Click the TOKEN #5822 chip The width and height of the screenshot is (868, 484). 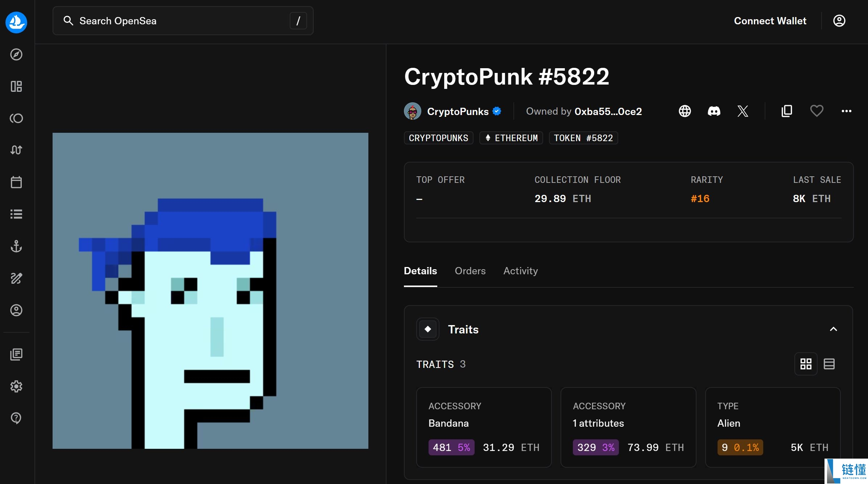(583, 138)
